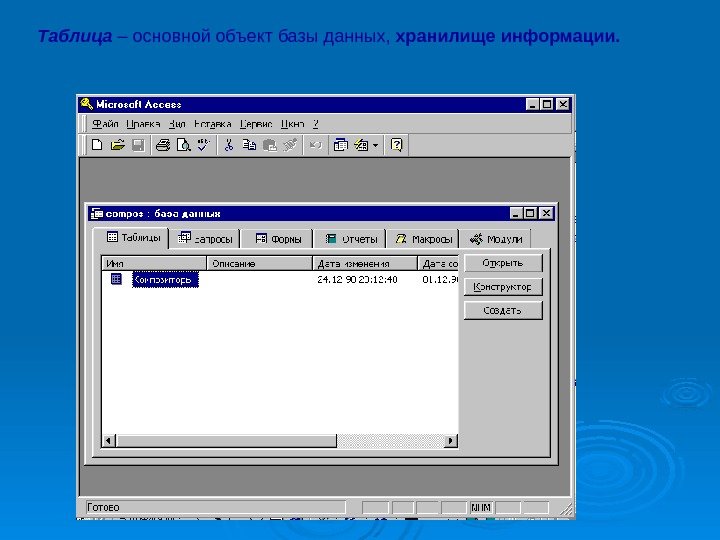Click the Описание column header
This screenshot has width=720, height=540.
pyautogui.click(x=259, y=264)
